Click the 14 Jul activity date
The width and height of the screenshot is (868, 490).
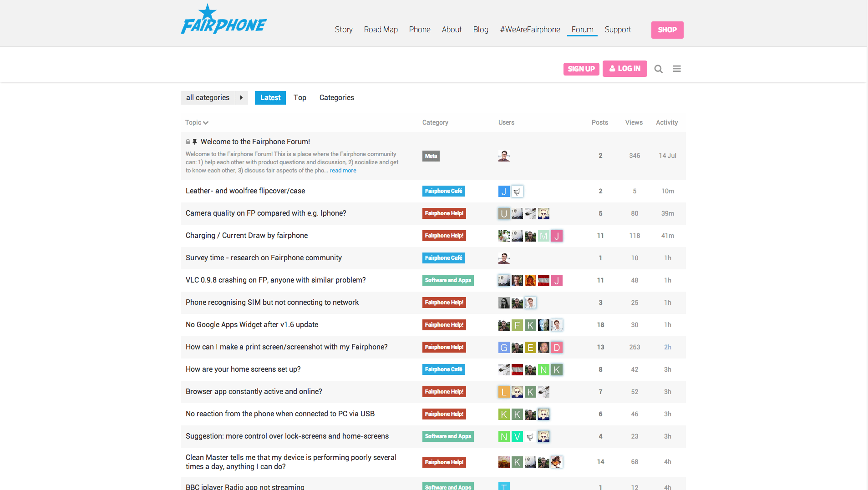(x=668, y=156)
